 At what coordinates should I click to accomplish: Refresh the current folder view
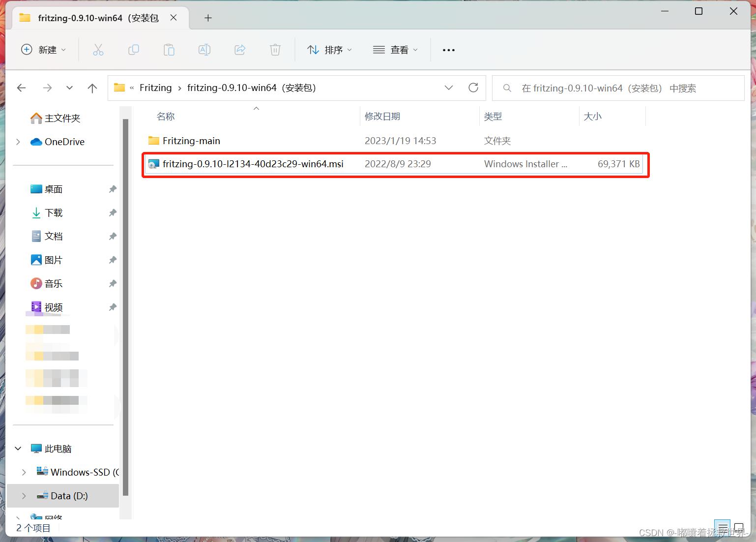click(473, 88)
